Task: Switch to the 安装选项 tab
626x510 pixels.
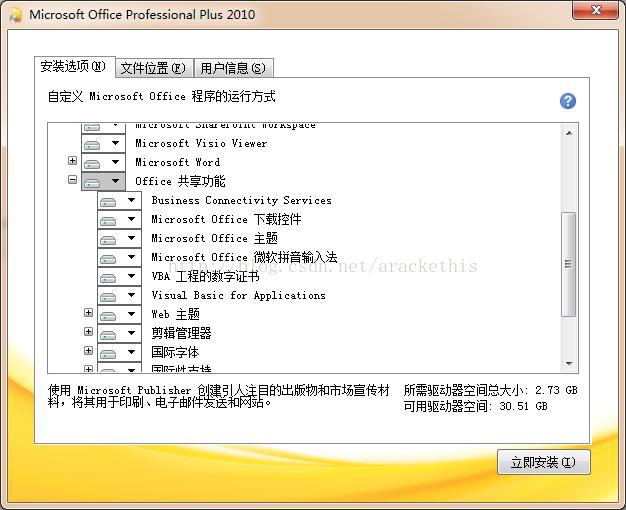Action: coord(74,67)
